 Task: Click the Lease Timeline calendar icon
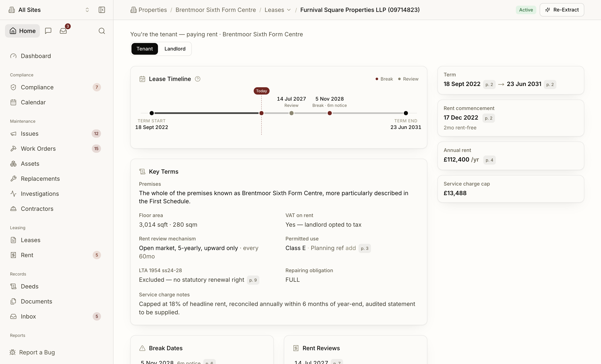pyautogui.click(x=142, y=79)
